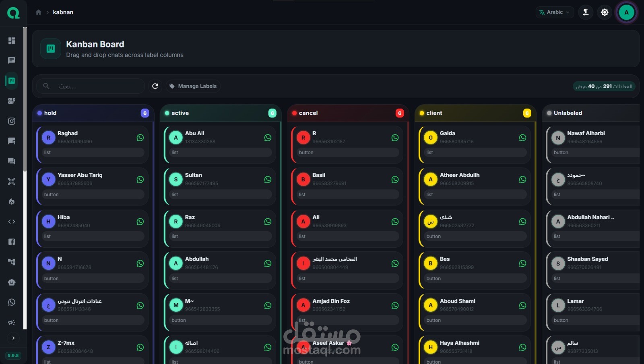Click WhatsApp icon on Hiba card
This screenshot has height=364, width=644.
coord(140,222)
